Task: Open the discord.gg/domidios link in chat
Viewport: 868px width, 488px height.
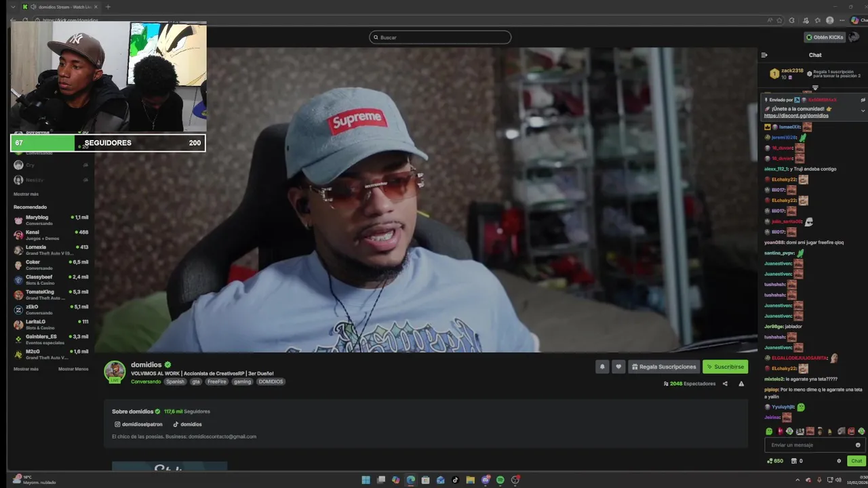Action: point(796,116)
